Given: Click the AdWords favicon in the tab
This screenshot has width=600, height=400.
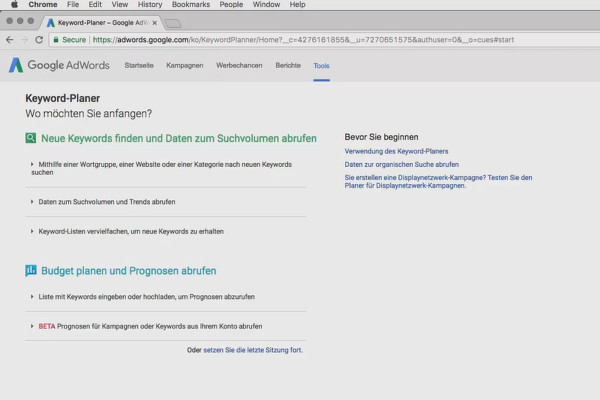Looking at the screenshot, I should 51,23.
